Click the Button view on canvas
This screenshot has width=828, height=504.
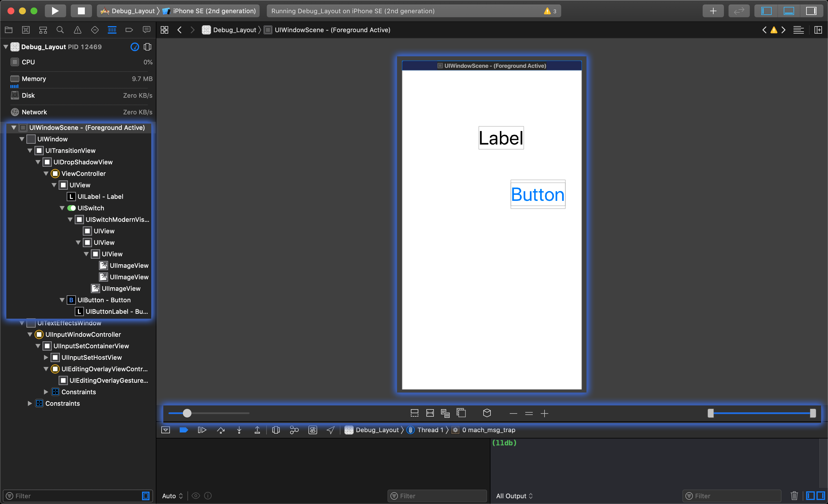pos(538,195)
